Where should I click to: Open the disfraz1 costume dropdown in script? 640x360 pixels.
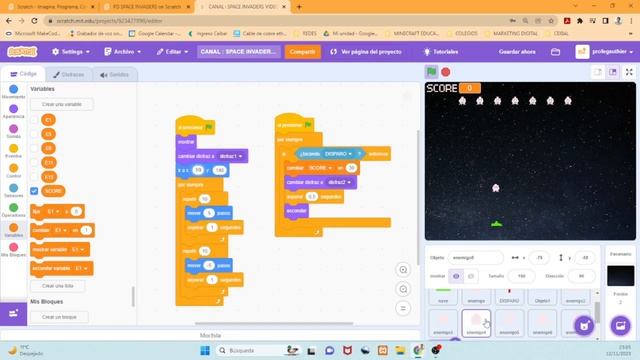tap(231, 156)
